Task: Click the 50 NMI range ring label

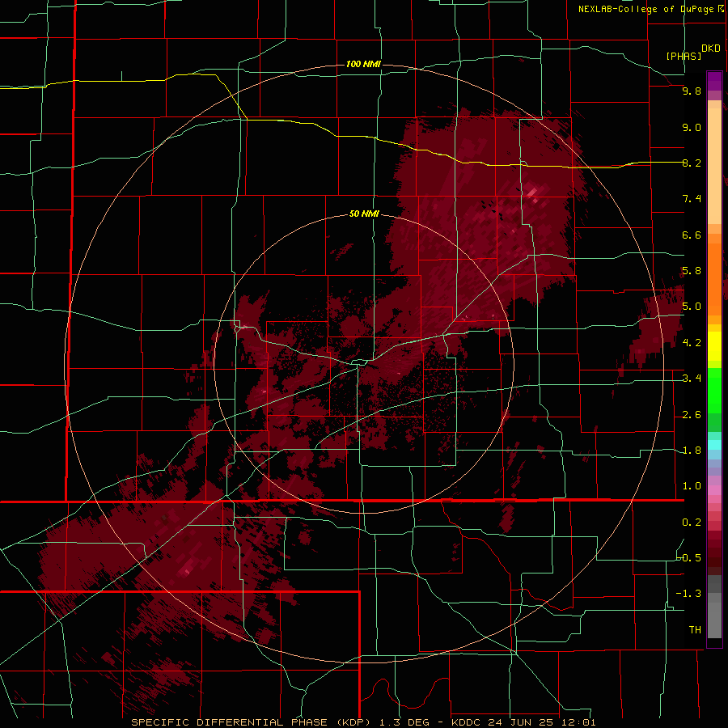Action: (x=364, y=214)
